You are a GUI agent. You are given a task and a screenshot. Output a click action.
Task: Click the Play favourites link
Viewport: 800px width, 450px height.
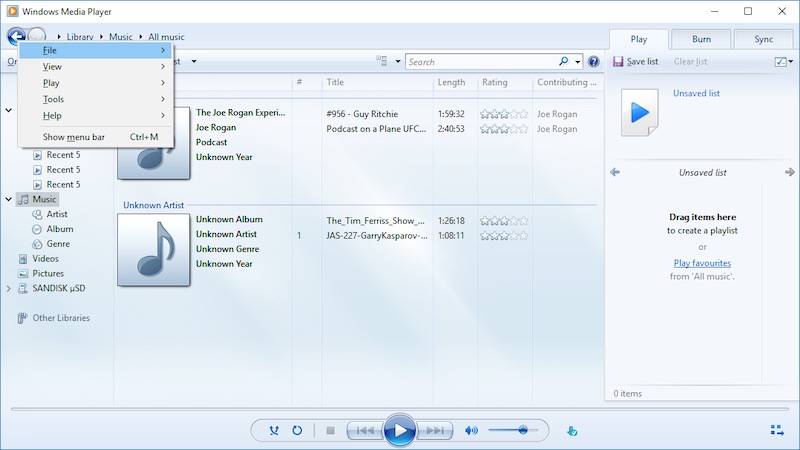[x=701, y=263]
